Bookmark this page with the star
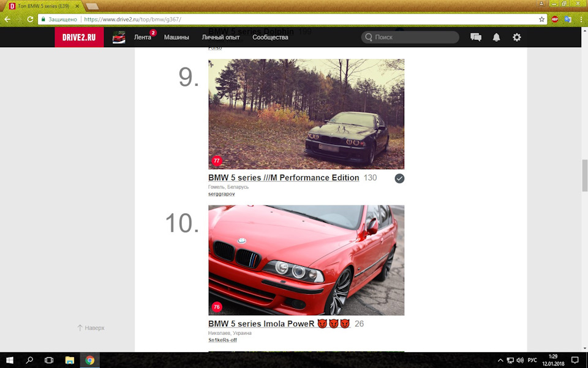This screenshot has width=588, height=368. pos(541,19)
